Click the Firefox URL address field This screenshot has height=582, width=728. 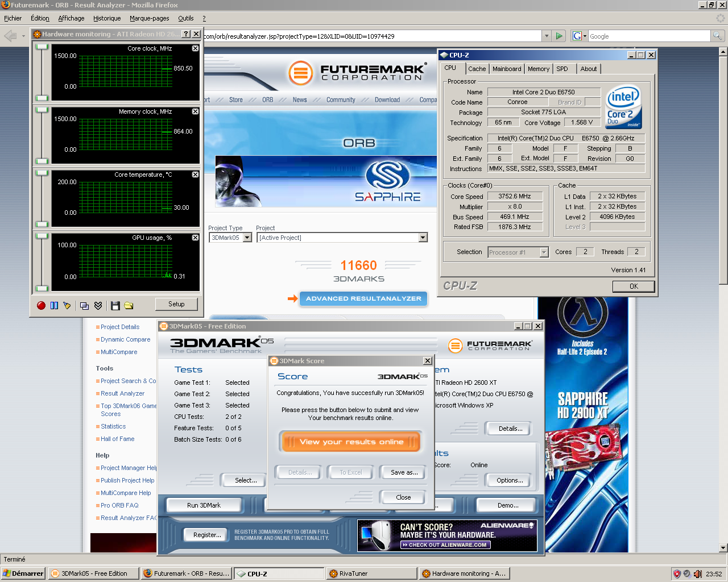click(373, 36)
